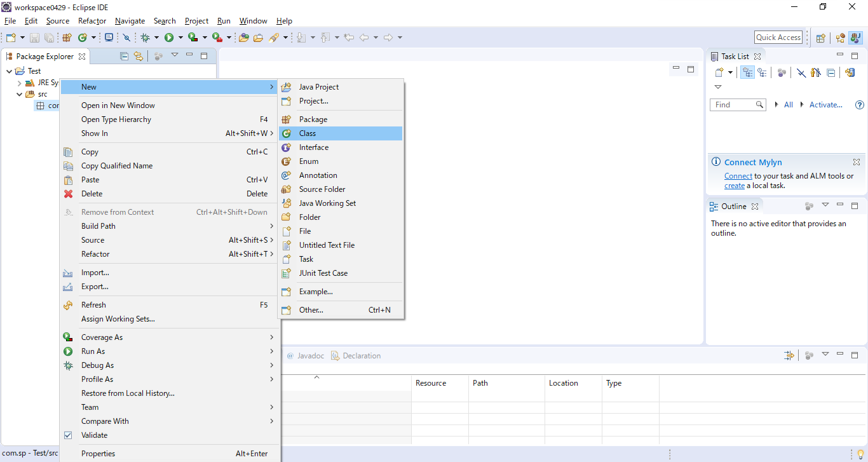
Task: Choose JUnit Test Case from New submenu
Action: [x=341, y=273]
